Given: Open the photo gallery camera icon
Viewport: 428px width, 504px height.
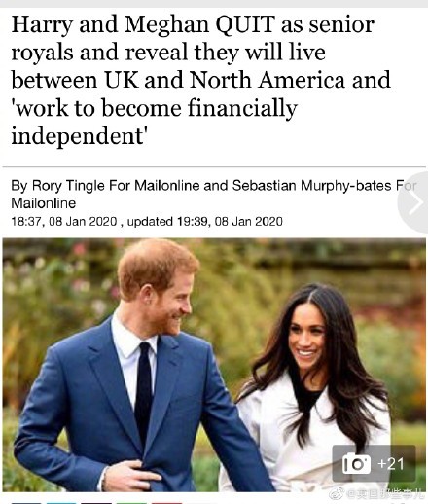Looking at the screenshot, I should coord(356,464).
